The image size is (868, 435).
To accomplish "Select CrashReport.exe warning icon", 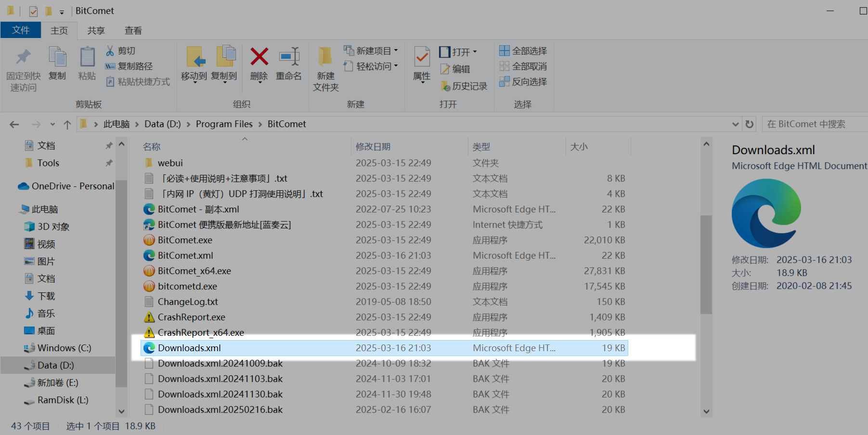I will [149, 317].
